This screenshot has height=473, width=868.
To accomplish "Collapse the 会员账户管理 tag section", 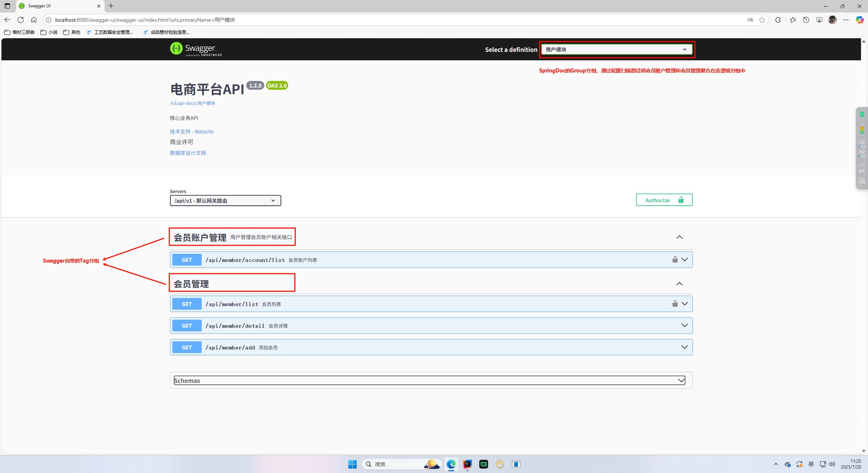I will [679, 237].
